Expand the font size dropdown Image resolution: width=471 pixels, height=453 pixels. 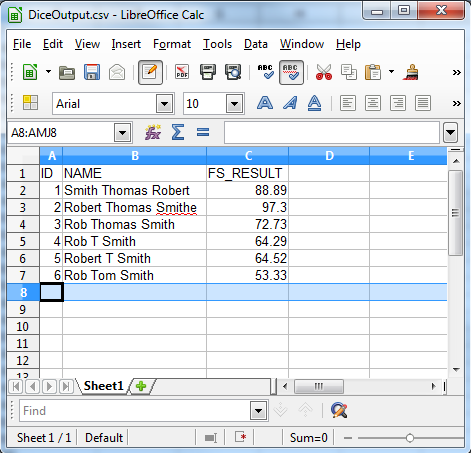234,104
